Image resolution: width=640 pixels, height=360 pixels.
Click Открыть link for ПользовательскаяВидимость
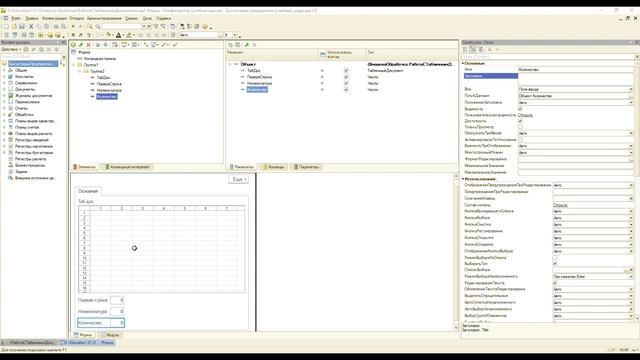click(525, 115)
